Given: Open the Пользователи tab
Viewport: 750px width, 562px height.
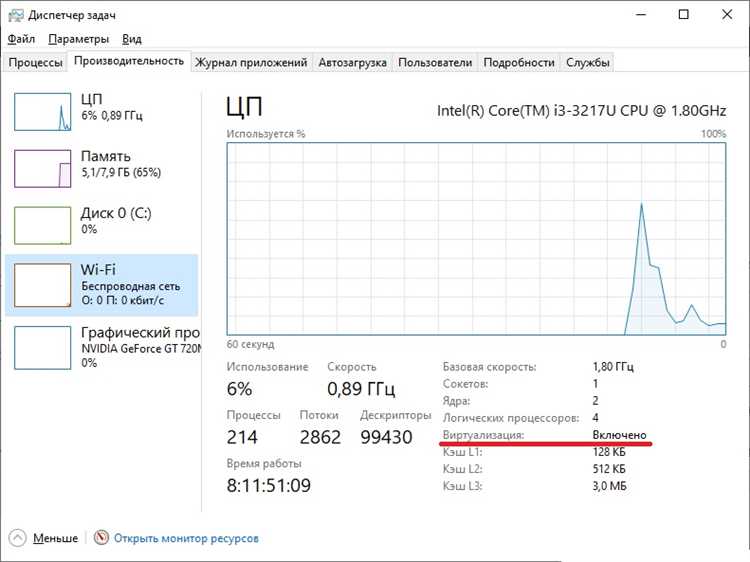Looking at the screenshot, I should 435,62.
